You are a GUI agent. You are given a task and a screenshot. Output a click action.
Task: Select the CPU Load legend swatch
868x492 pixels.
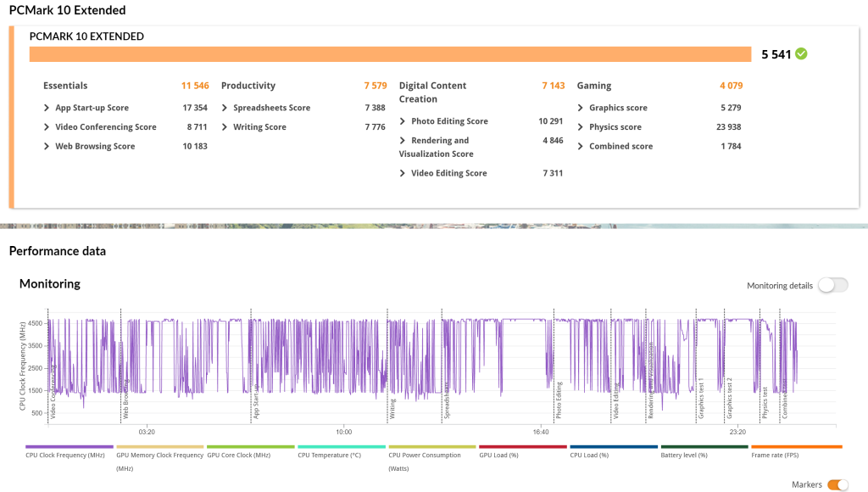pos(614,446)
